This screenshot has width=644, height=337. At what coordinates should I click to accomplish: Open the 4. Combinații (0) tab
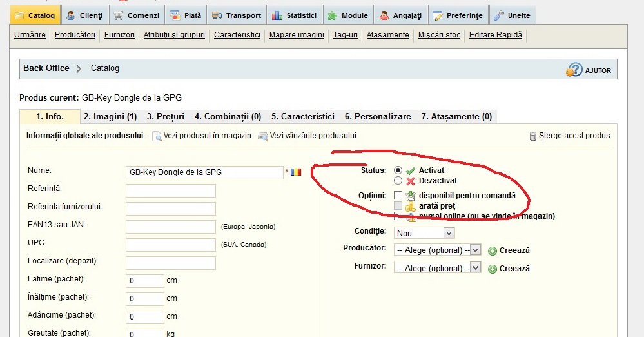228,116
